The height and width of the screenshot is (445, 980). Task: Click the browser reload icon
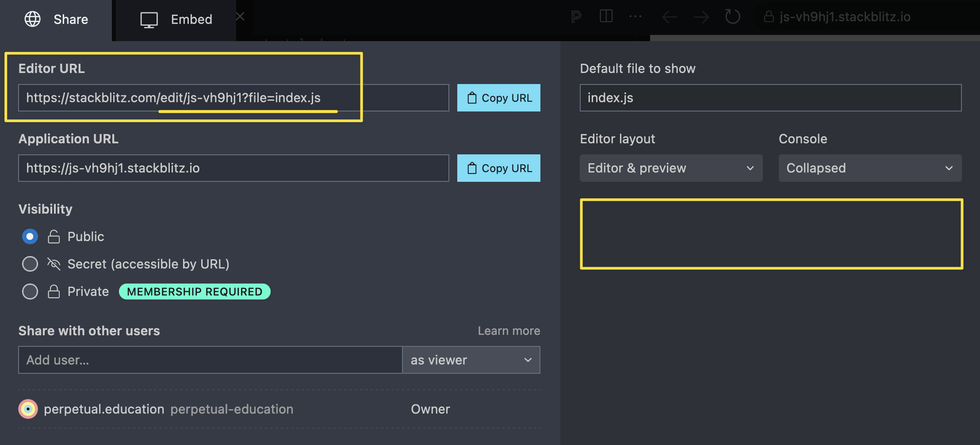(x=732, y=16)
